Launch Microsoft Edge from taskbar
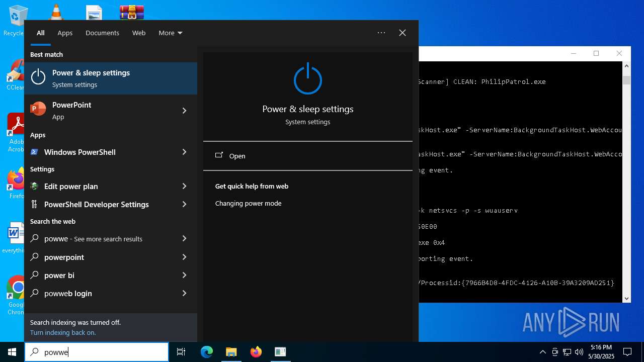 pos(207,352)
